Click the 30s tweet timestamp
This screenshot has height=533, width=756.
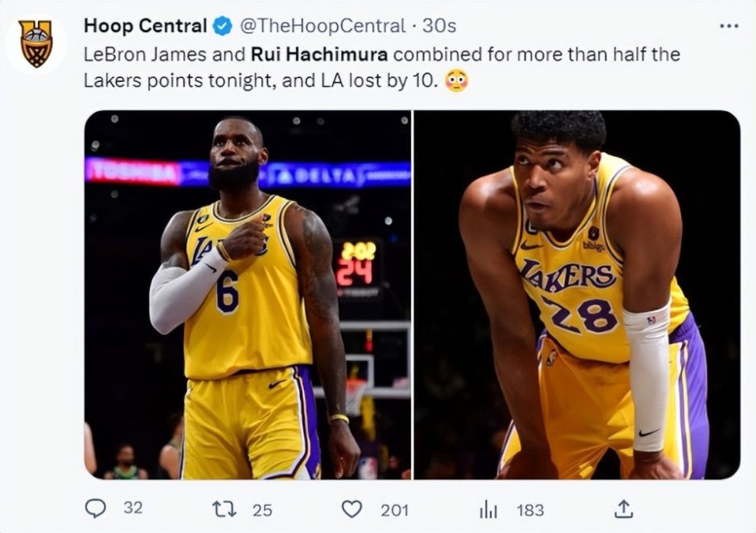[x=439, y=26]
